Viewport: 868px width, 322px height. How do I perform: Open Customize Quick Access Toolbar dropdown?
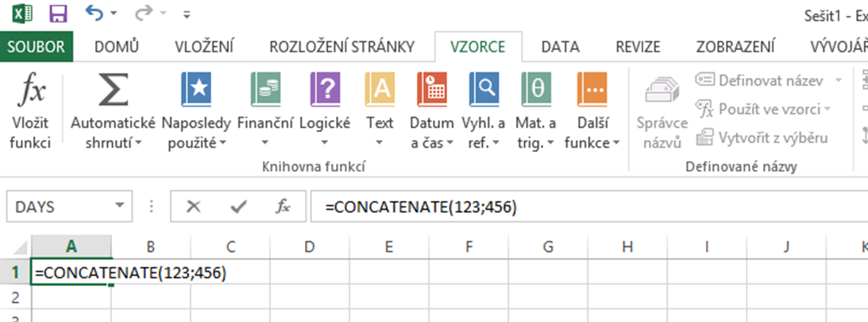click(187, 14)
